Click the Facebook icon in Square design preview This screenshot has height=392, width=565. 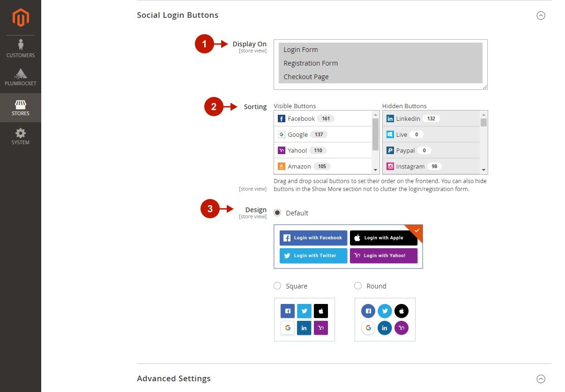click(x=288, y=311)
